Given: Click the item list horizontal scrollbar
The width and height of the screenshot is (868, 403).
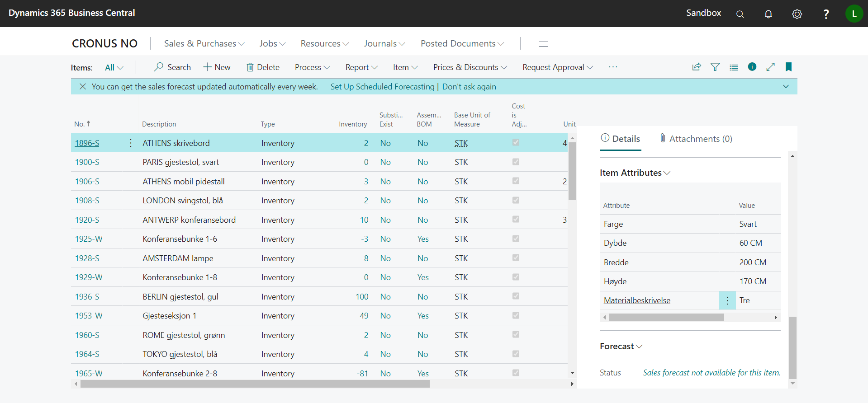Looking at the screenshot, I should (255, 384).
